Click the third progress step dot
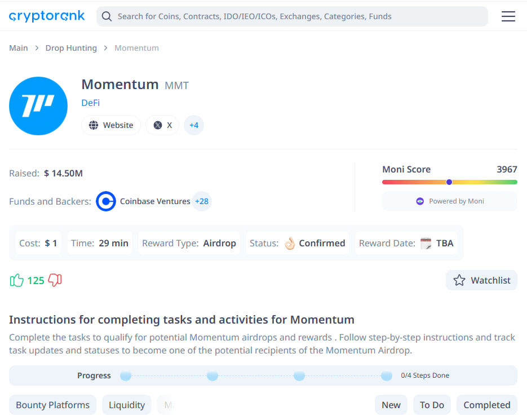The height and width of the screenshot is (420, 527). tap(299, 375)
